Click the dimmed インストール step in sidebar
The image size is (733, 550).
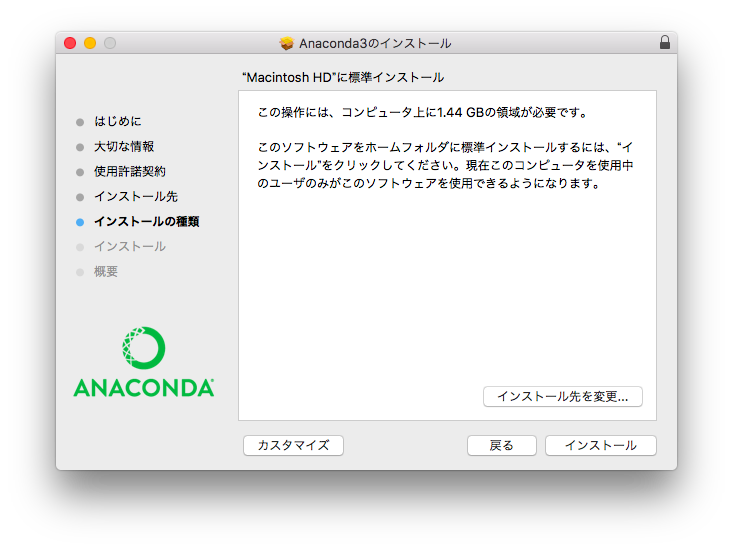click(x=130, y=247)
